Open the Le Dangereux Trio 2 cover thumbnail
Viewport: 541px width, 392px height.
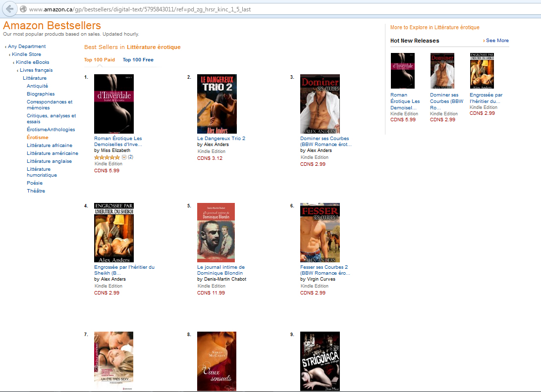coord(217,104)
